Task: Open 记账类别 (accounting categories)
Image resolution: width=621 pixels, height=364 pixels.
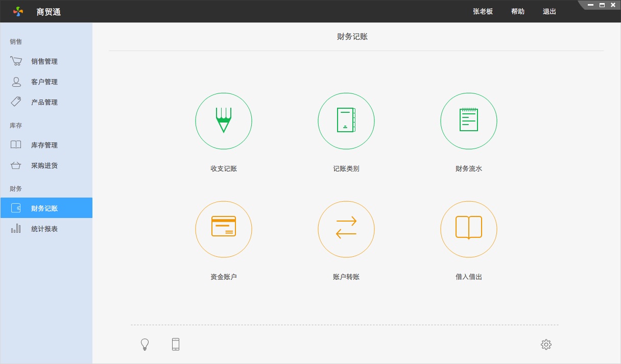Action: coord(346,121)
